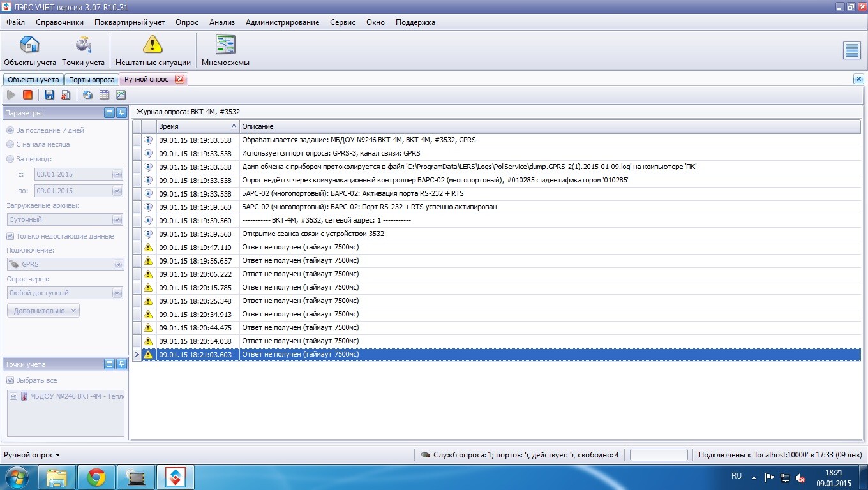The width and height of the screenshot is (868, 490).
Task: Sort the log by the Время column header
Action: (x=198, y=126)
